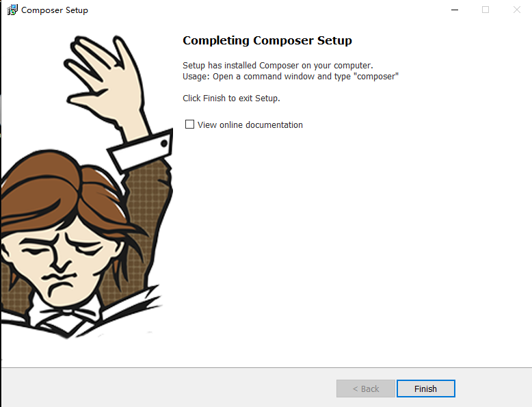Select the 'Completing Composer Setup' heading

(x=267, y=40)
